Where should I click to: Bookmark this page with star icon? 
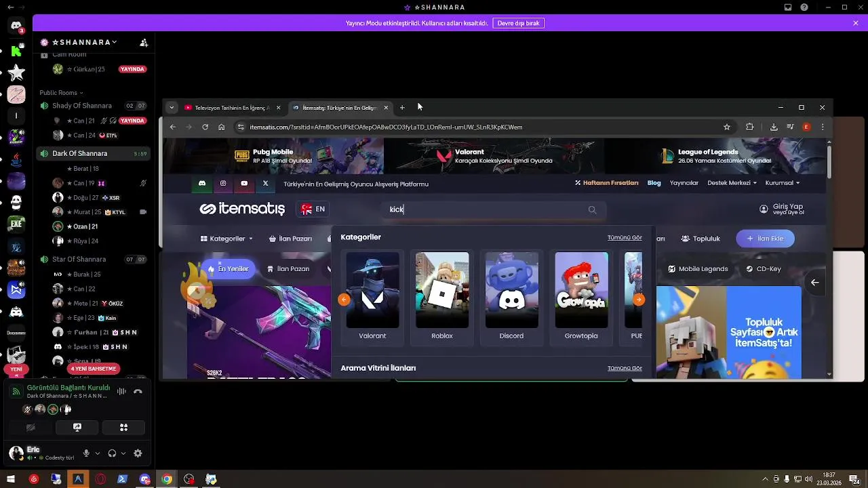click(x=727, y=127)
